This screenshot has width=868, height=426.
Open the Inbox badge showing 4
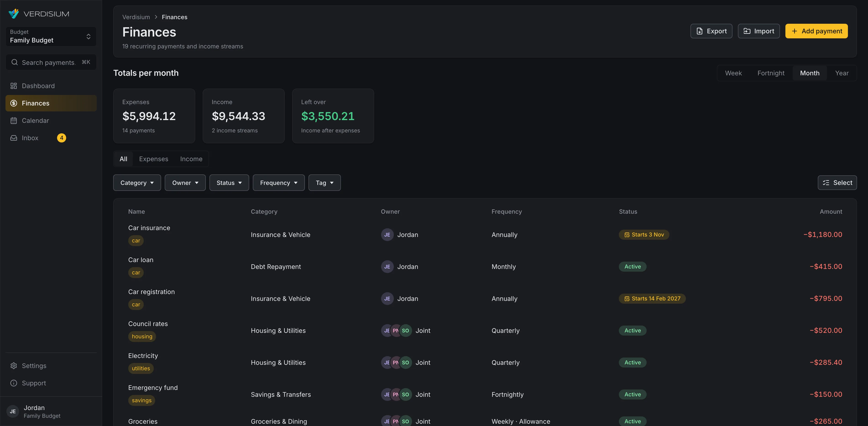[62, 138]
